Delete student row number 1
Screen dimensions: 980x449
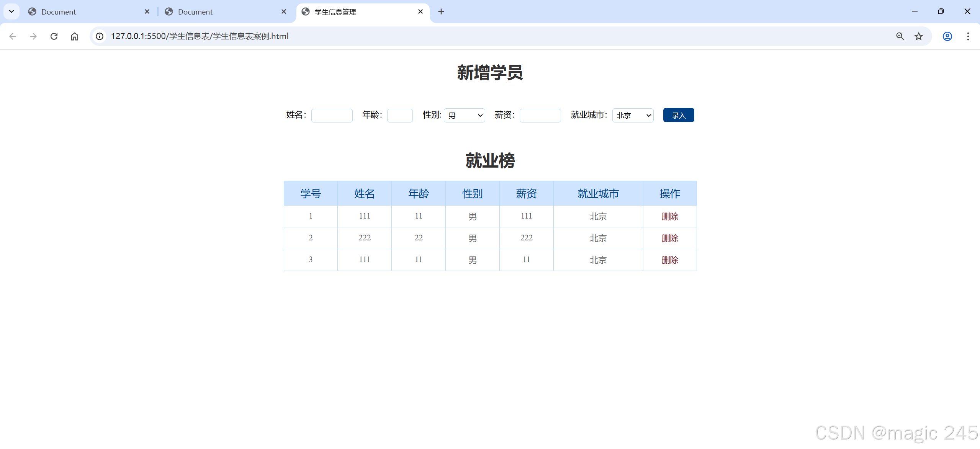click(670, 216)
